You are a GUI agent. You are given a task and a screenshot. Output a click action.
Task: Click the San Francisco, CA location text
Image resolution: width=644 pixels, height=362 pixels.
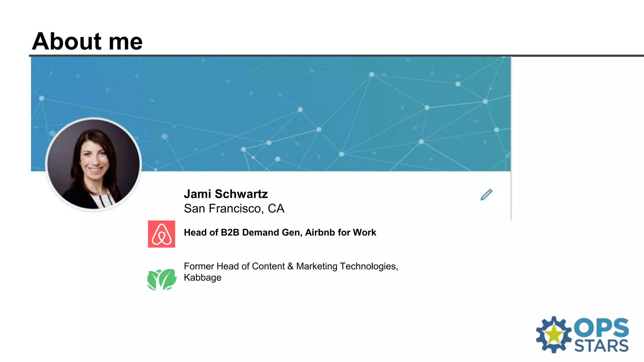(x=234, y=209)
